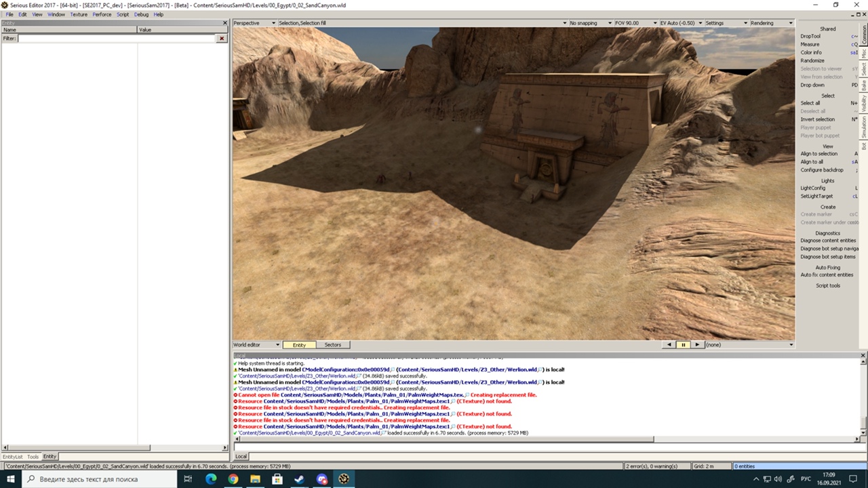Select the Entity bottom tab
The image size is (868, 488).
[x=50, y=457]
